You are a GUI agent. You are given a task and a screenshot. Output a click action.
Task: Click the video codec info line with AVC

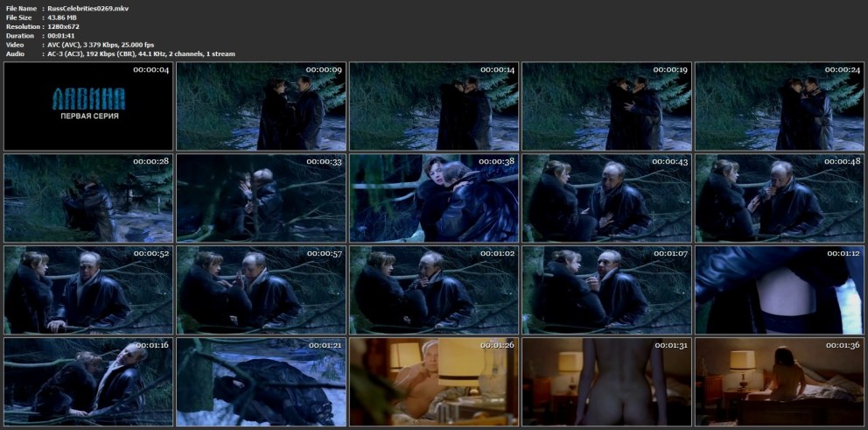pyautogui.click(x=101, y=45)
